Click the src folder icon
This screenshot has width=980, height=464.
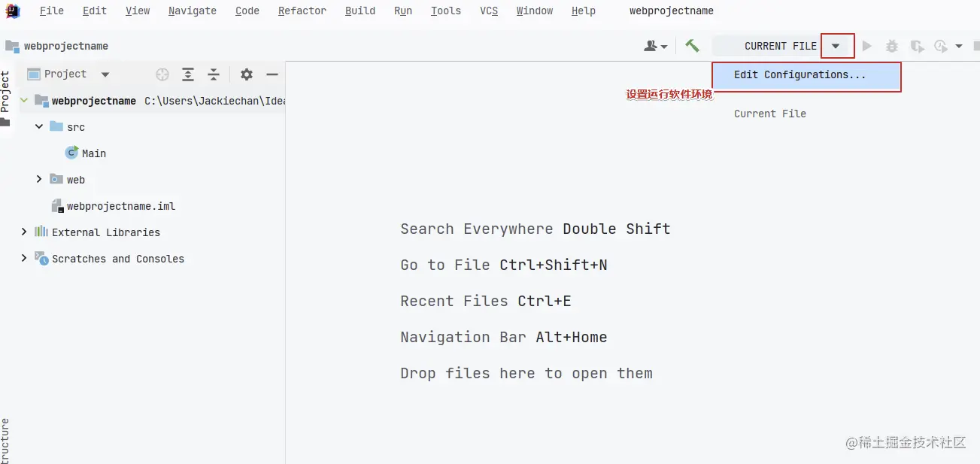click(56, 126)
